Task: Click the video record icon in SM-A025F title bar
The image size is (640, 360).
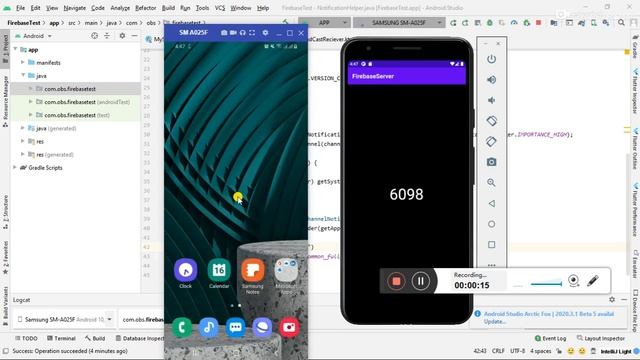Action: pos(233,33)
